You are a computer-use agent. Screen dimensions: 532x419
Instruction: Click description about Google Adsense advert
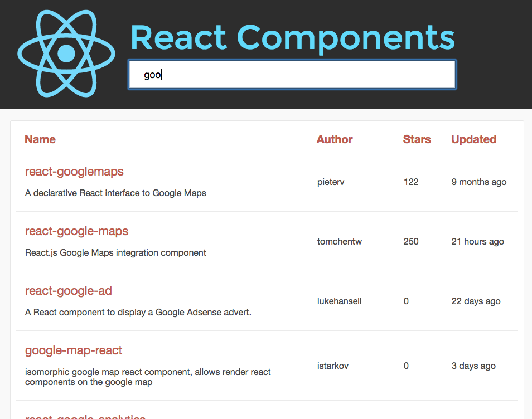click(x=138, y=313)
